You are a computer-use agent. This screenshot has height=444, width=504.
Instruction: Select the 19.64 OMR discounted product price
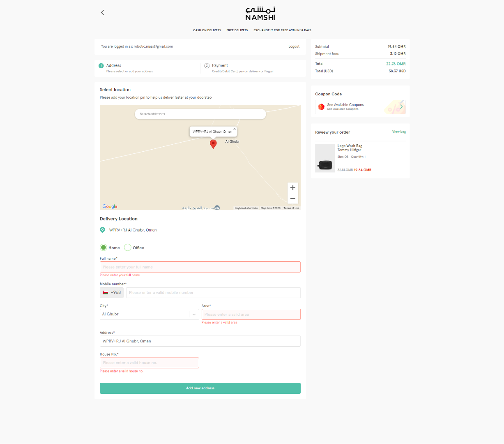[363, 170]
